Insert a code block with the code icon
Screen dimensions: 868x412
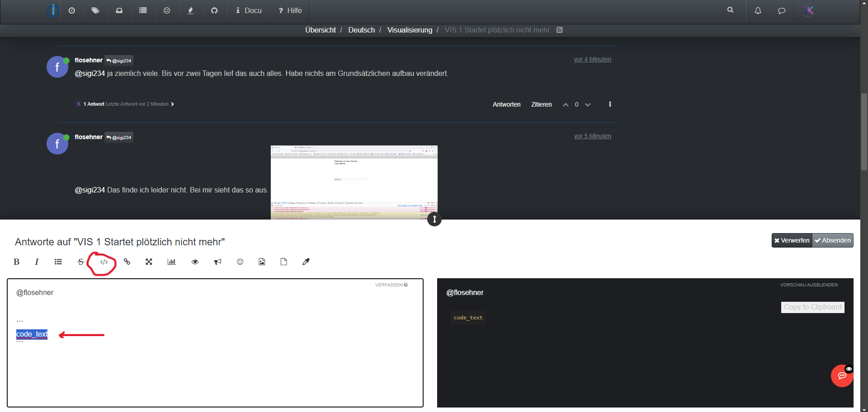pyautogui.click(x=104, y=262)
